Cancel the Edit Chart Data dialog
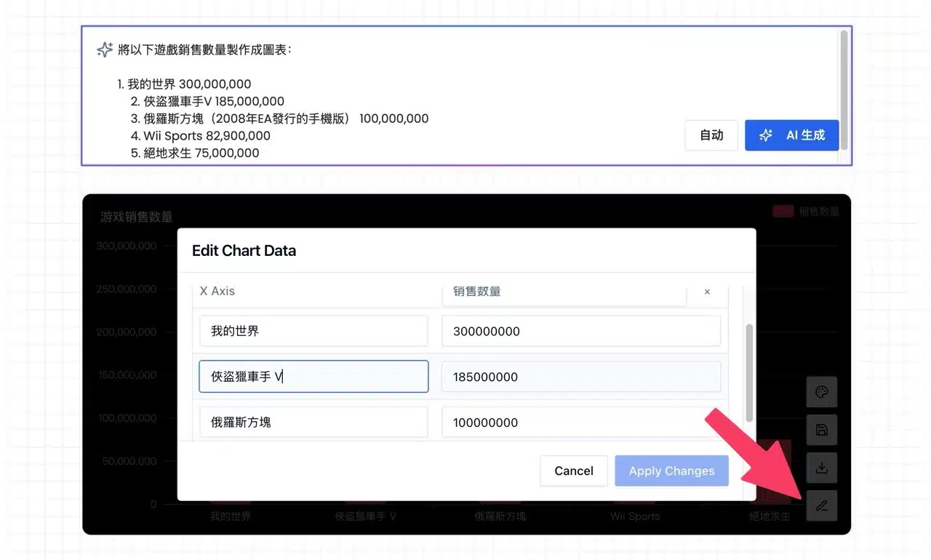 pos(573,471)
